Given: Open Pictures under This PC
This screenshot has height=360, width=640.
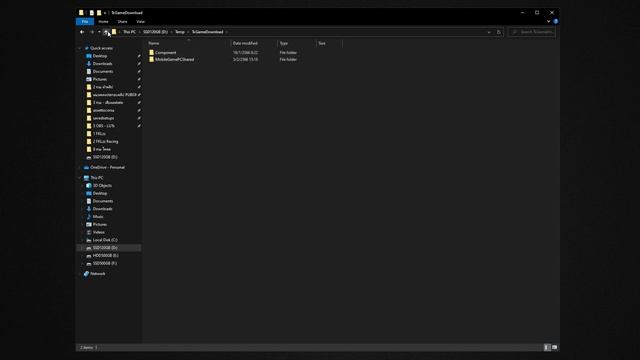Looking at the screenshot, I should (100, 224).
